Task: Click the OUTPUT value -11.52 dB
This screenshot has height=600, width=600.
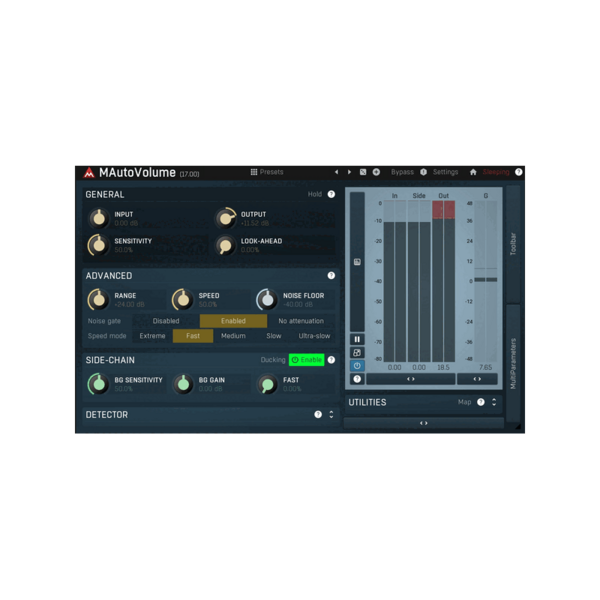Action: [x=255, y=223]
